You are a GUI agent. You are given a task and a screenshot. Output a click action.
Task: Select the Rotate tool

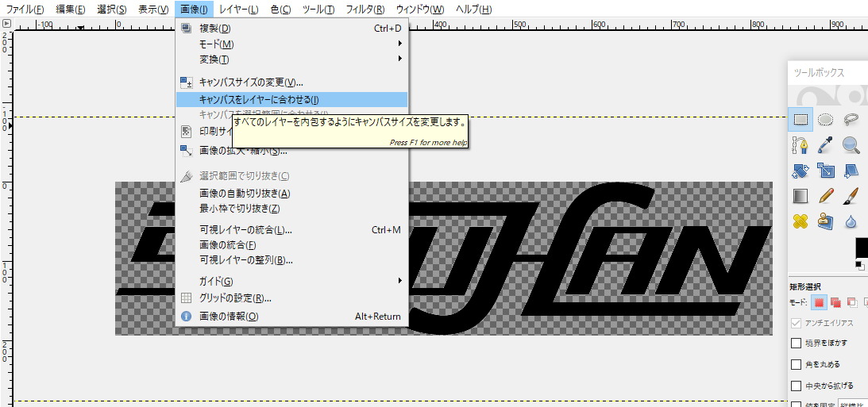[x=800, y=171]
